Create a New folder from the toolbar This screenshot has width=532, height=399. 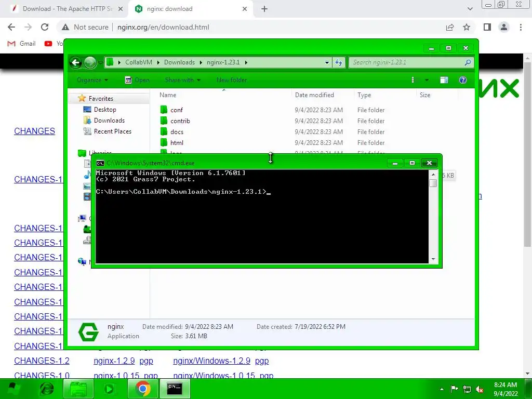232,80
